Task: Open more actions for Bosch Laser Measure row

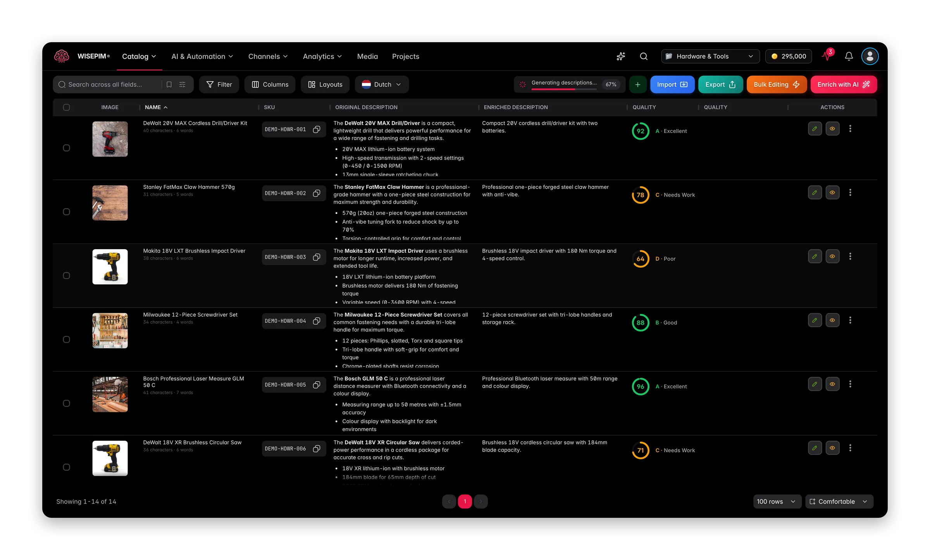Action: point(850,384)
